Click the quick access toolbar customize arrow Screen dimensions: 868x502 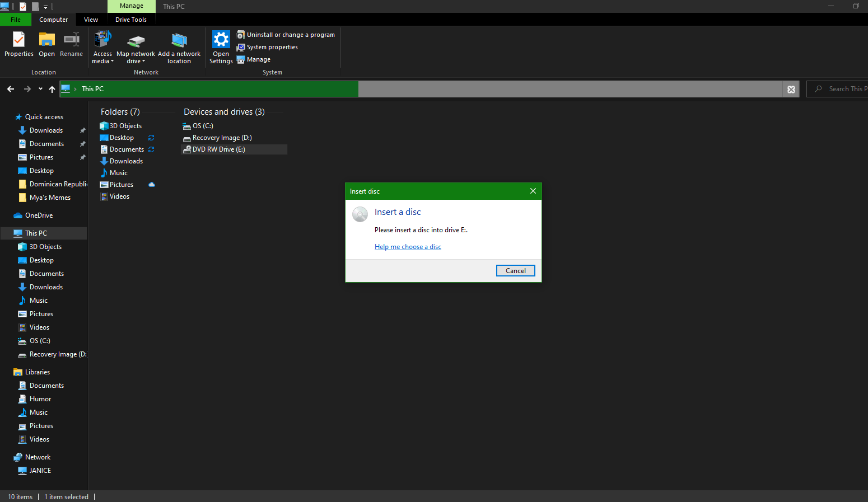pyautogui.click(x=46, y=7)
